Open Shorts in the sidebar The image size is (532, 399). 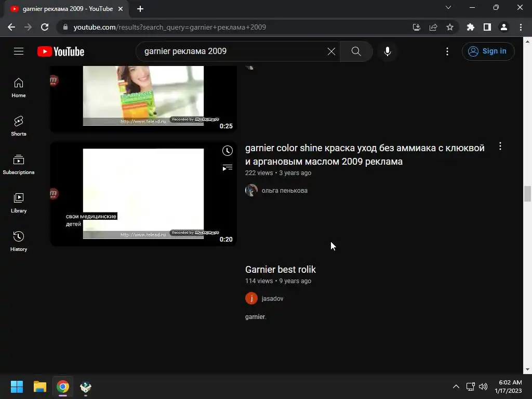tap(19, 126)
